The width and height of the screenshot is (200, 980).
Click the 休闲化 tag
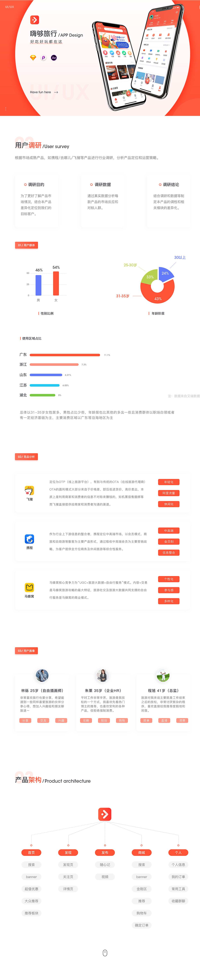[169, 504]
